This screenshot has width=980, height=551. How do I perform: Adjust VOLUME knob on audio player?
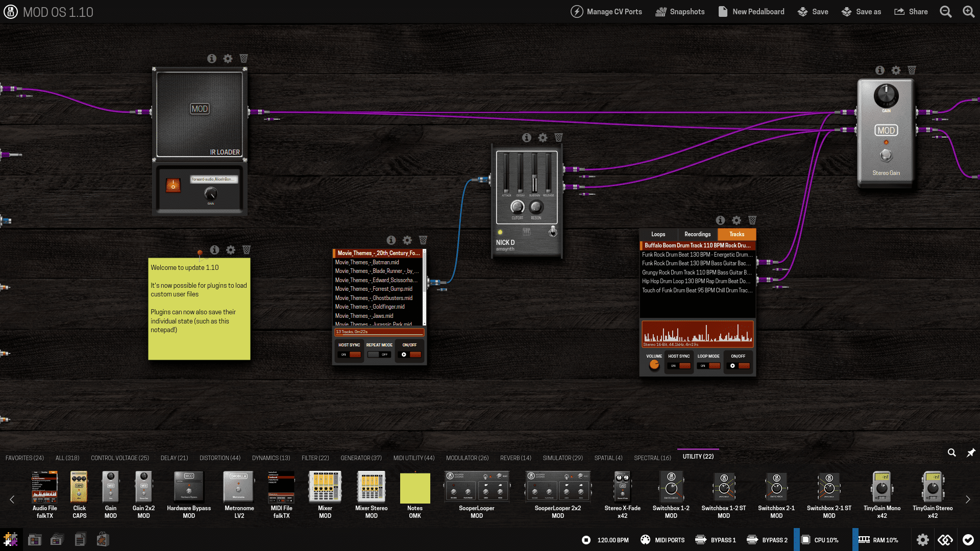[654, 365]
